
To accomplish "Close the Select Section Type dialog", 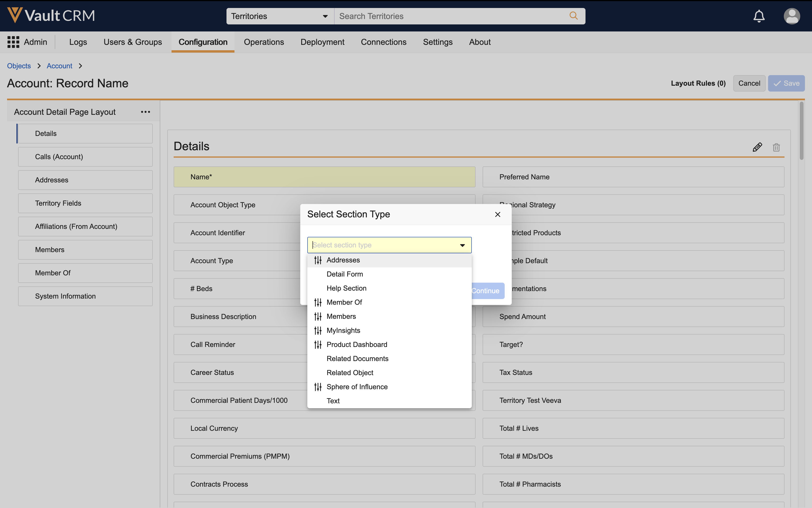I will [498, 214].
